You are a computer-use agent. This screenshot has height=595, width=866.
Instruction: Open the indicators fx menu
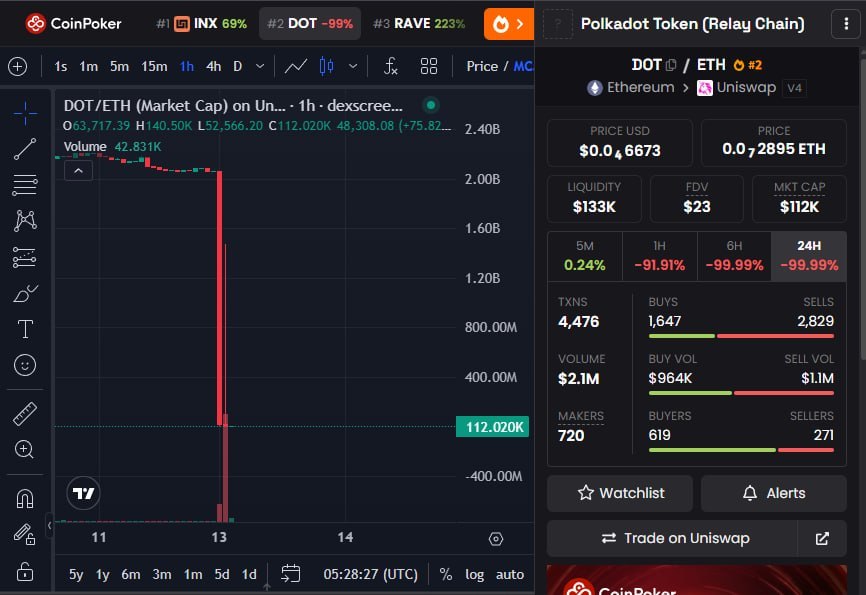(x=391, y=66)
